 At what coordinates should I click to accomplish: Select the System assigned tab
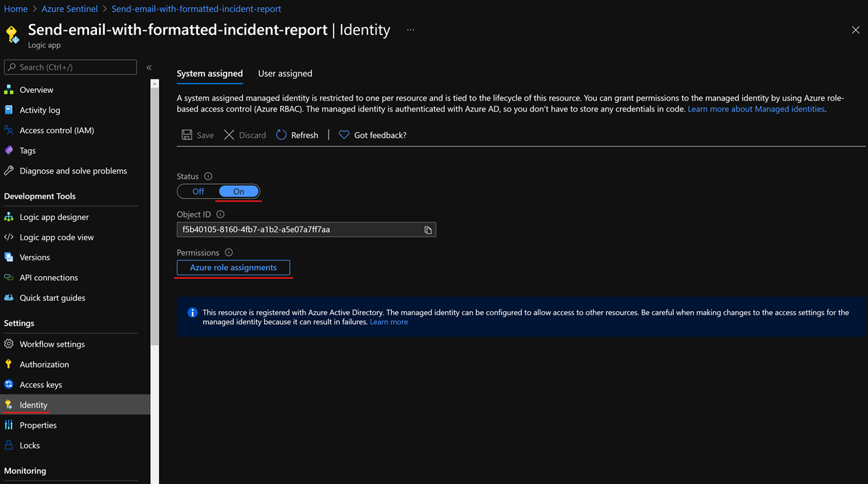point(209,73)
